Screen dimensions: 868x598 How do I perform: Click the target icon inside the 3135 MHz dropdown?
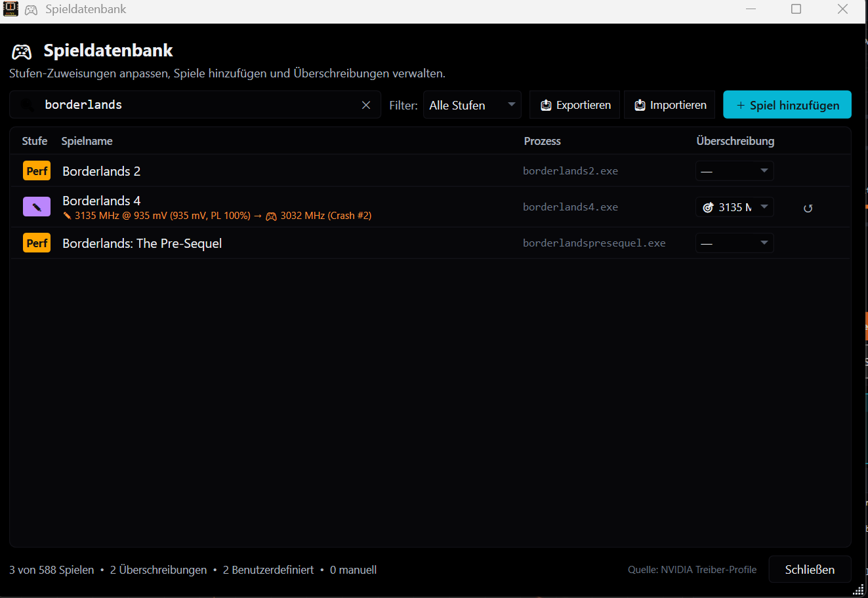tap(709, 207)
